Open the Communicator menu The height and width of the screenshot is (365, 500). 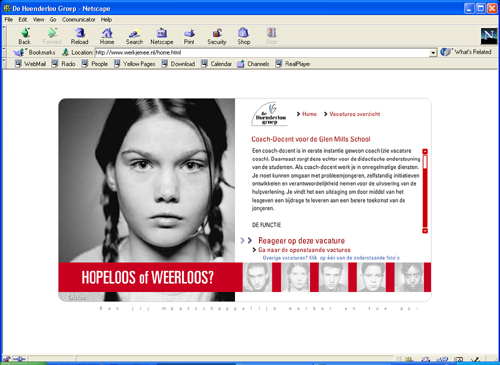[x=78, y=20]
